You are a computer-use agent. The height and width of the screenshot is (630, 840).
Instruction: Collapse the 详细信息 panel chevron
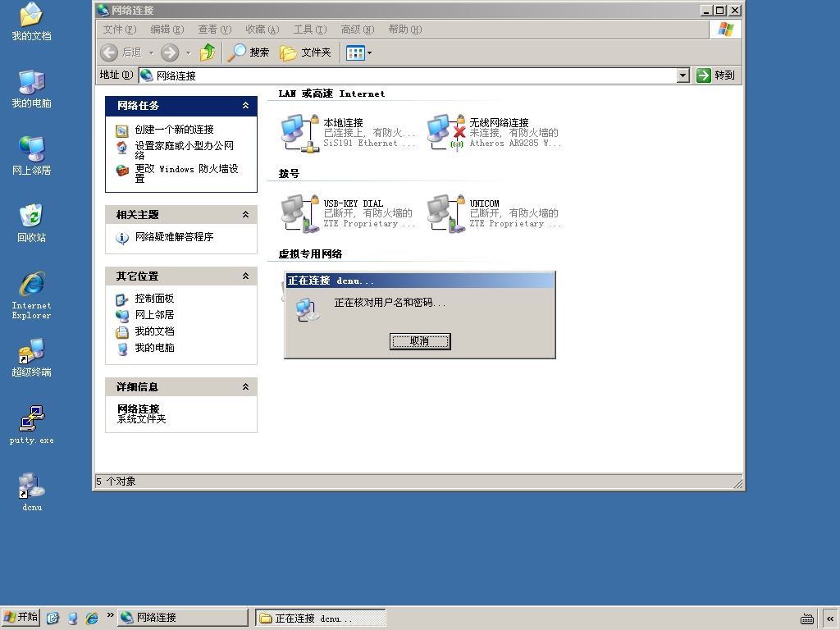[245, 387]
